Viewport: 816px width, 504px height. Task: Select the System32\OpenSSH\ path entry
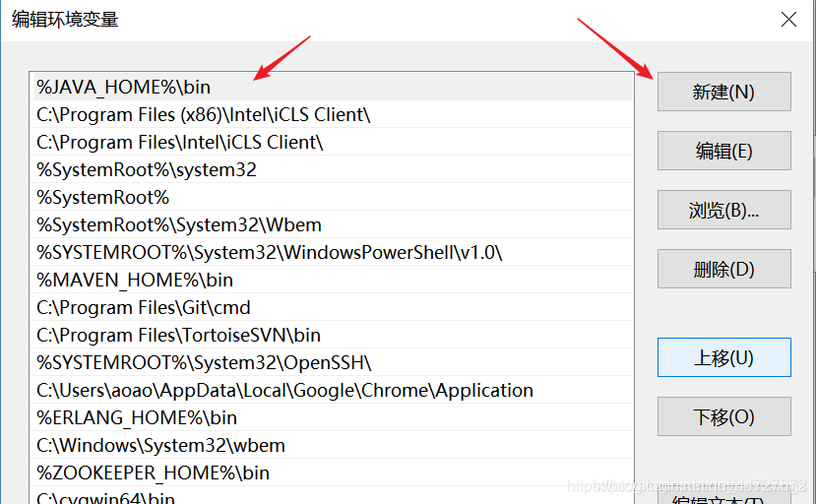[332, 363]
